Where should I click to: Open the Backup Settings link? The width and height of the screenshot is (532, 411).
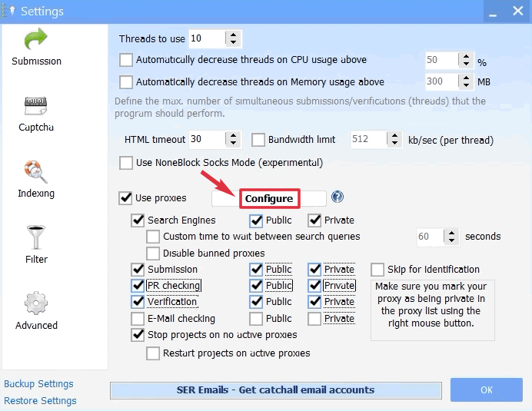click(x=38, y=384)
